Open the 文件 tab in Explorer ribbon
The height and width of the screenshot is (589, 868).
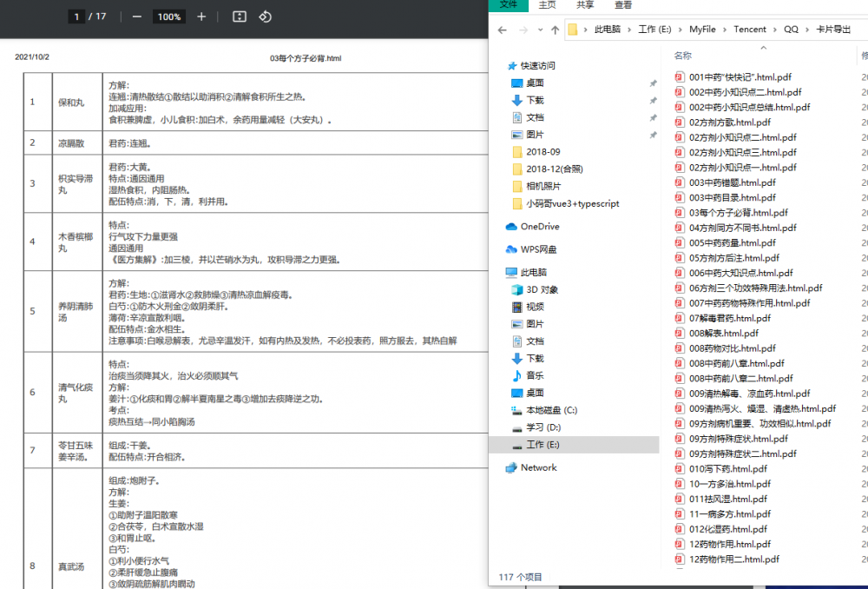tap(508, 5)
